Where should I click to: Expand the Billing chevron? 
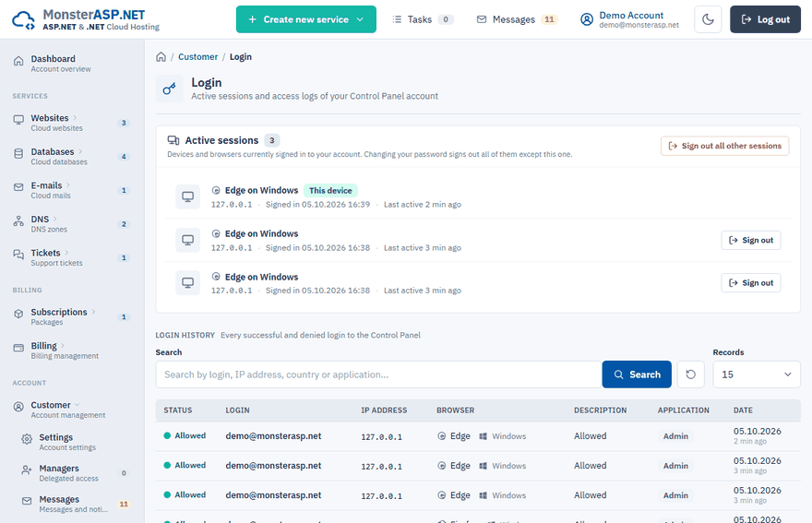tap(63, 345)
